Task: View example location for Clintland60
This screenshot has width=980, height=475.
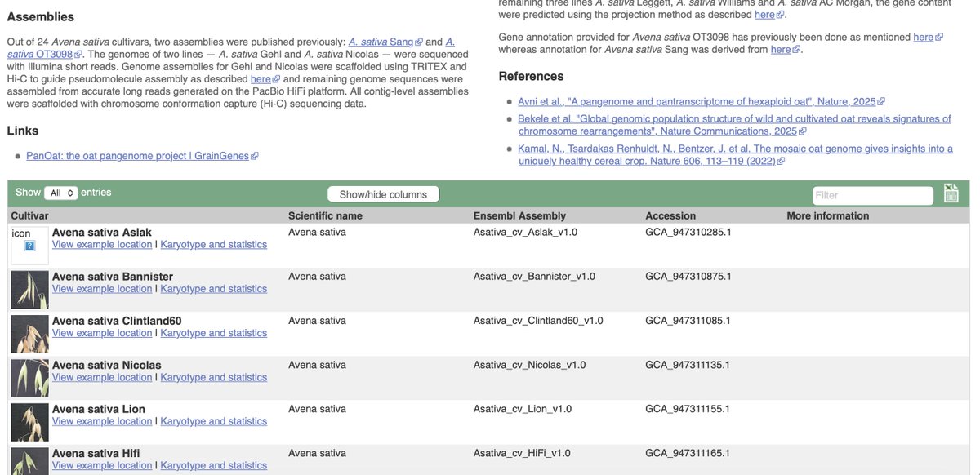Action: (x=102, y=332)
